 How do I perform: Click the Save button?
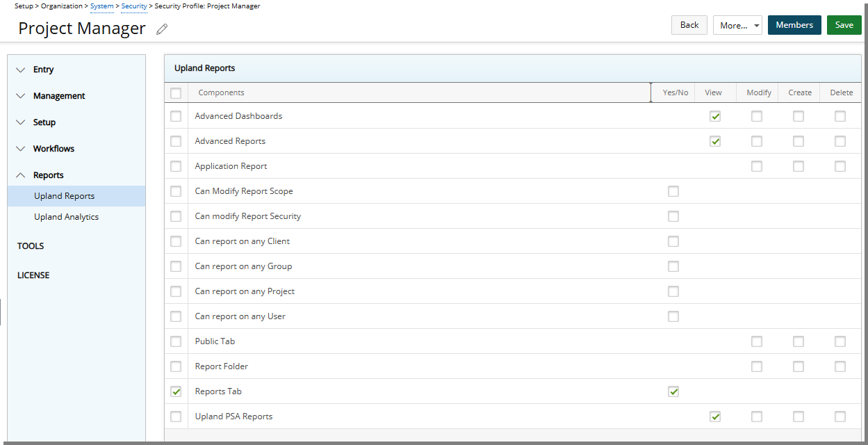pyautogui.click(x=844, y=24)
